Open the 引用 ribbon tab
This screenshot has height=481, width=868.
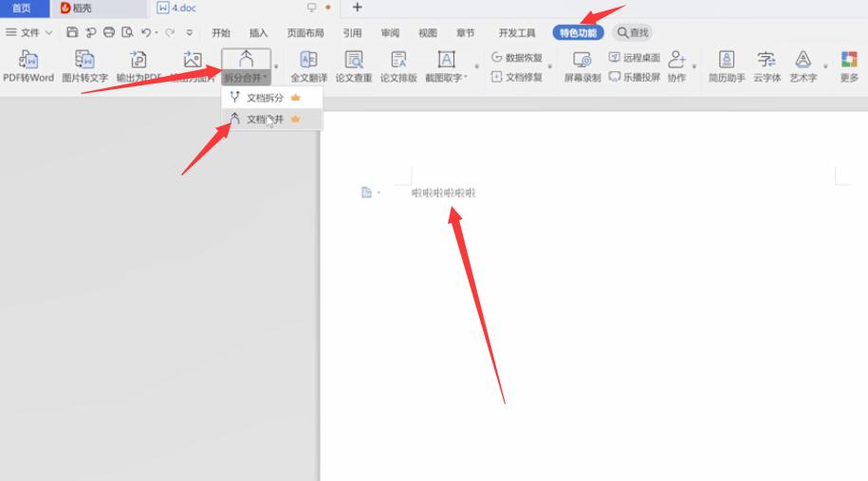352,32
